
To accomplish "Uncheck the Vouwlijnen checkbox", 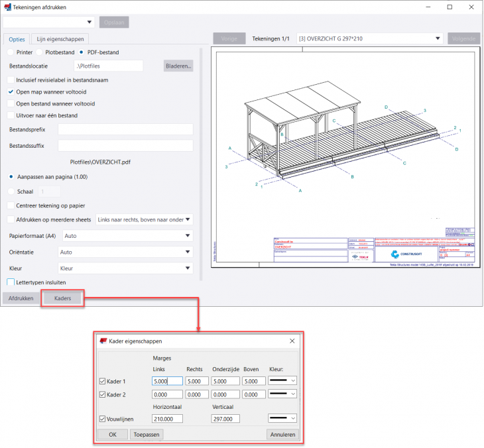I will tap(102, 419).
